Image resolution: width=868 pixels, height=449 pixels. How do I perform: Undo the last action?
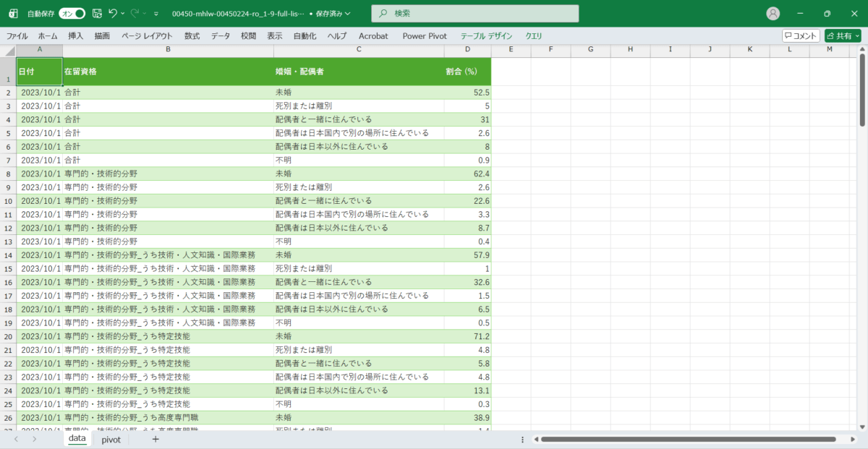[x=112, y=14]
